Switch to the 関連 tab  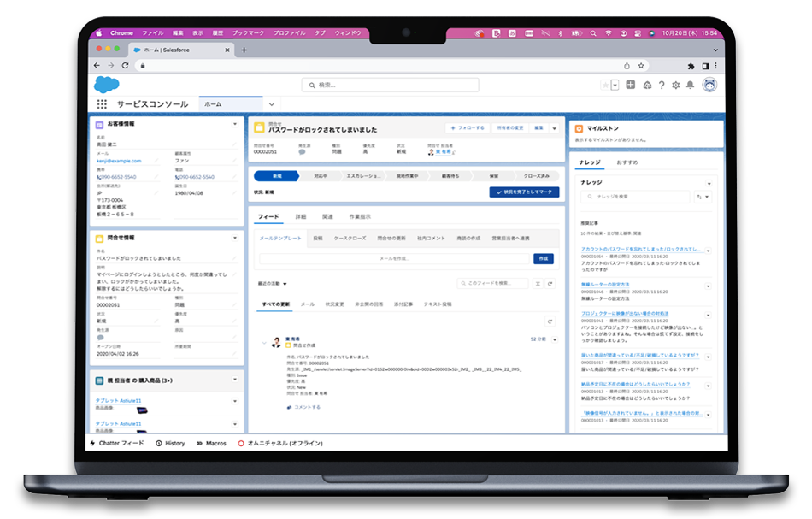click(327, 217)
